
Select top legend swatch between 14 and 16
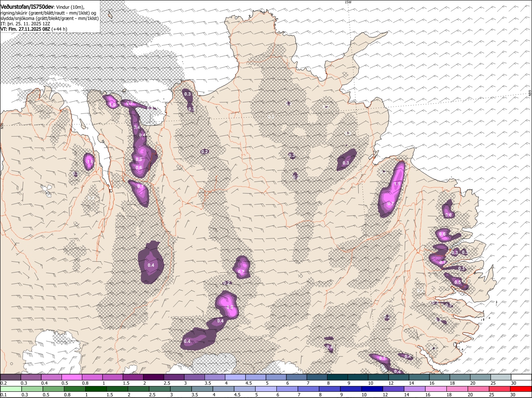419,377
